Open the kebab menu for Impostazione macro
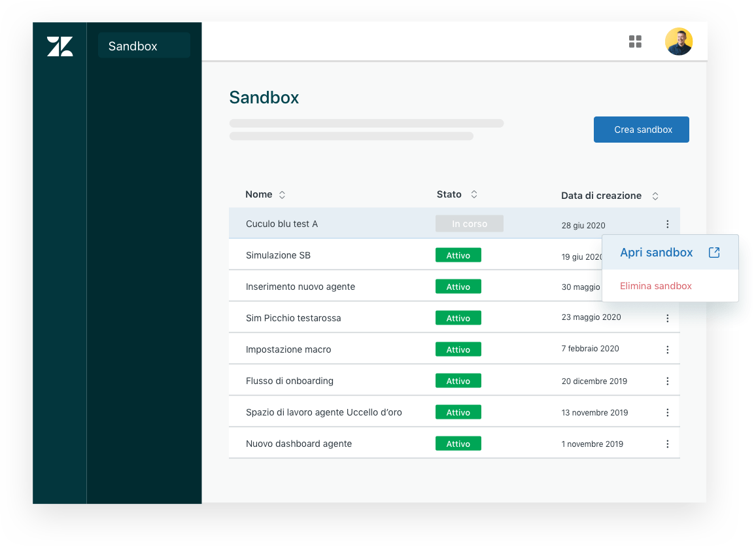Screen dimensions: 756x547 (668, 349)
